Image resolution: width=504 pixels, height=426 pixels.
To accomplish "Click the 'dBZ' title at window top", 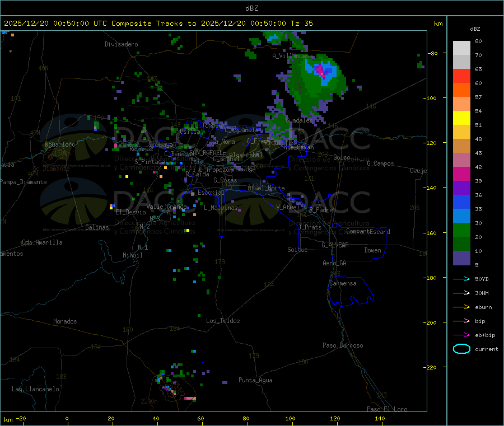I will (251, 8).
